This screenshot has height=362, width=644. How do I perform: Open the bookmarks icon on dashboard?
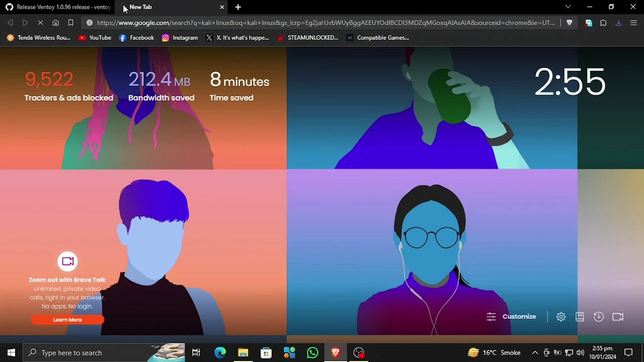[x=580, y=317]
